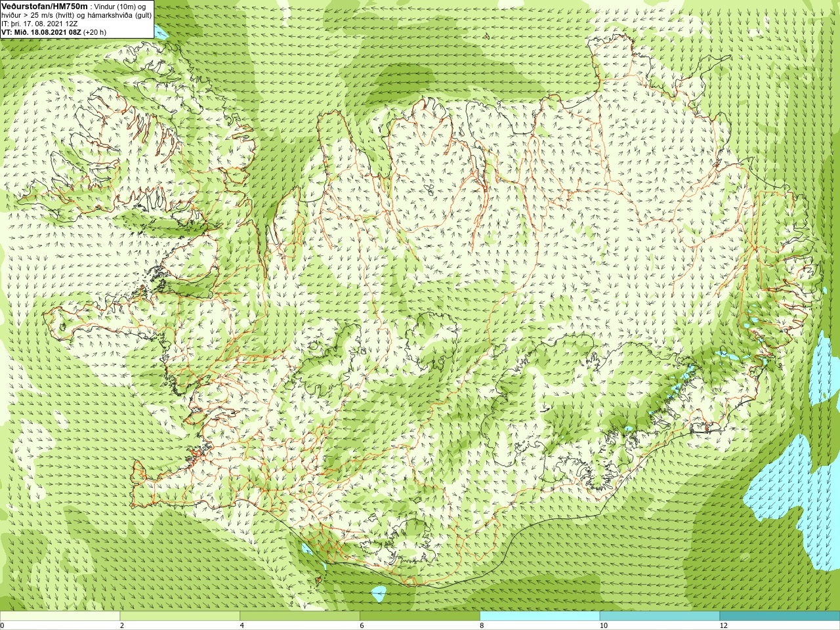
Task: Click the legend label "12"
Action: 724,625
